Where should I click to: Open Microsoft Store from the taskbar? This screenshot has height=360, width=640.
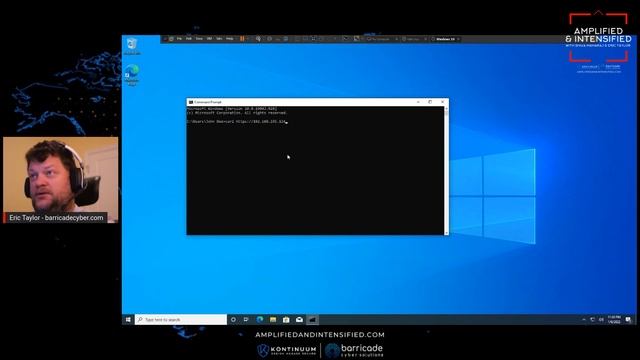(286, 320)
